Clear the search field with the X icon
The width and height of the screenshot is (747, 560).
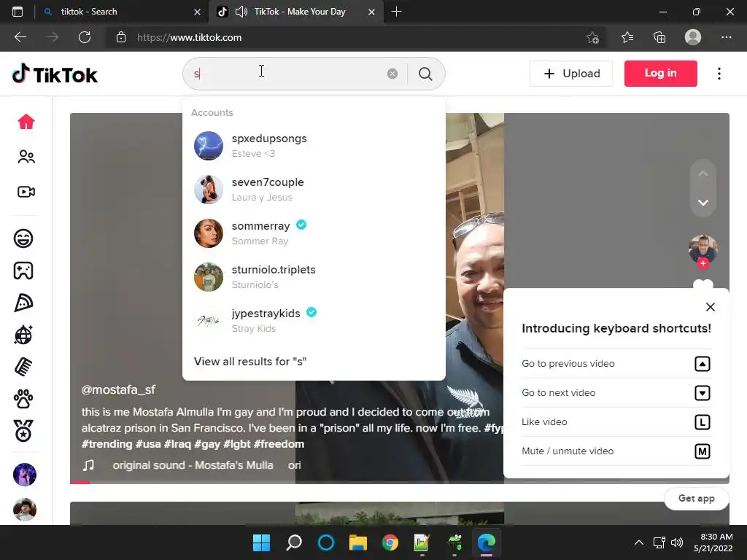[x=392, y=74]
